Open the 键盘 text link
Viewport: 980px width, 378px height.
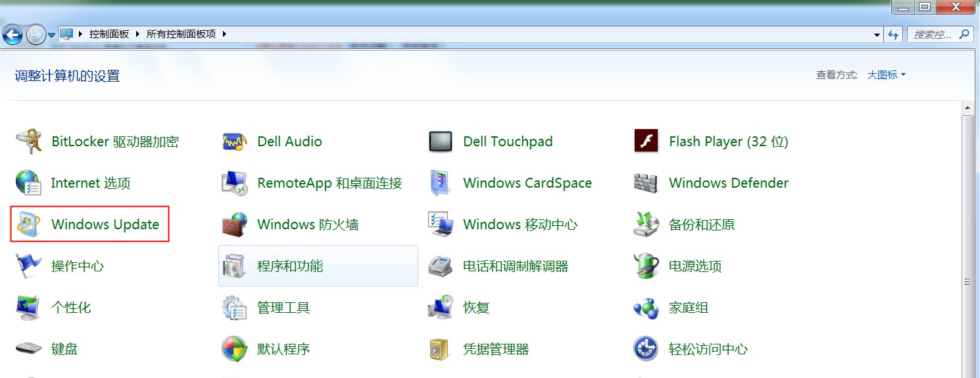click(64, 349)
